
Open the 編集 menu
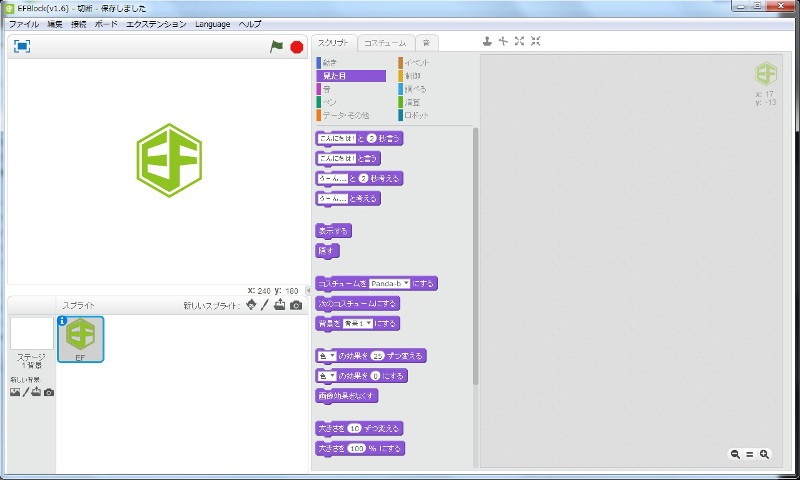tap(55, 24)
